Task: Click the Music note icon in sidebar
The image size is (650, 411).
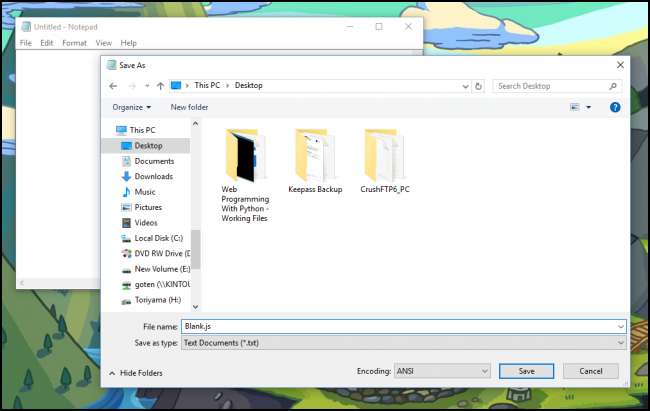Action: [126, 192]
